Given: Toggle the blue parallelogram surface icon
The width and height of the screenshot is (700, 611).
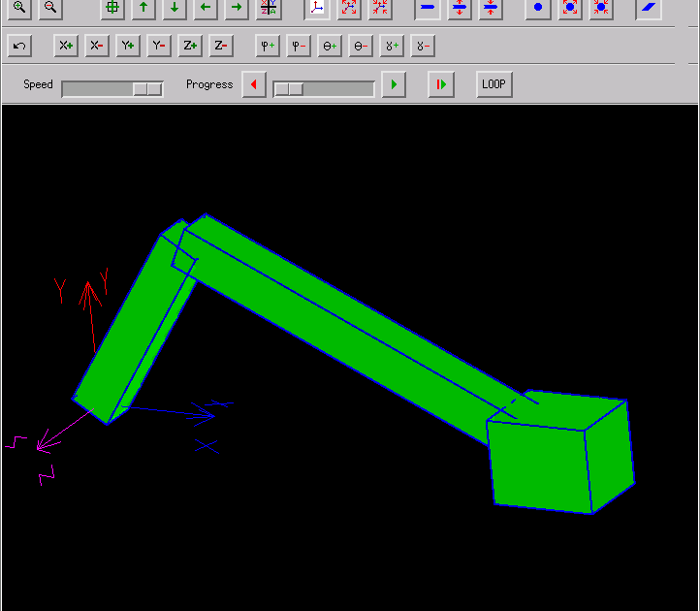Looking at the screenshot, I should click(649, 8).
